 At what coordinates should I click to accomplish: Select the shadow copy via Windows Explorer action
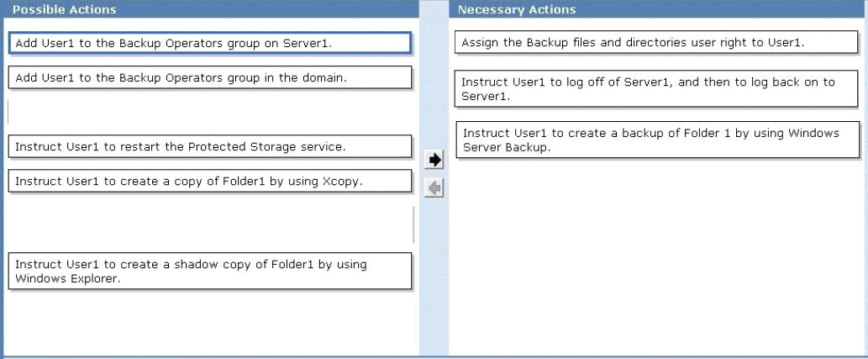pyautogui.click(x=210, y=271)
